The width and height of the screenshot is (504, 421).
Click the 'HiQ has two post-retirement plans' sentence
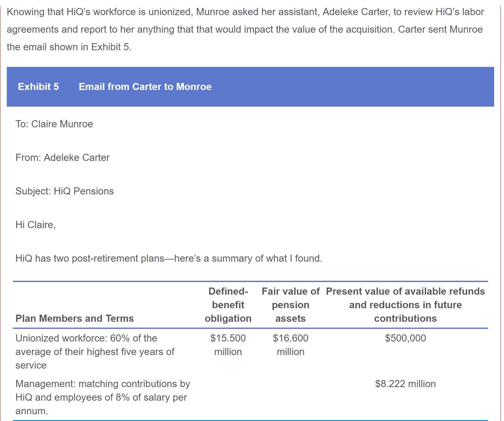pos(169,258)
